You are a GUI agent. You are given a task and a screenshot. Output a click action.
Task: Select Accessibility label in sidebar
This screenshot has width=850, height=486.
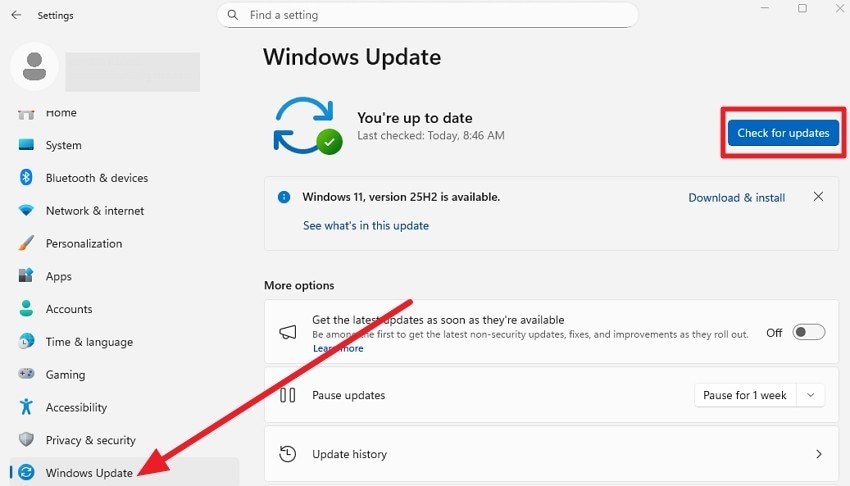point(76,407)
